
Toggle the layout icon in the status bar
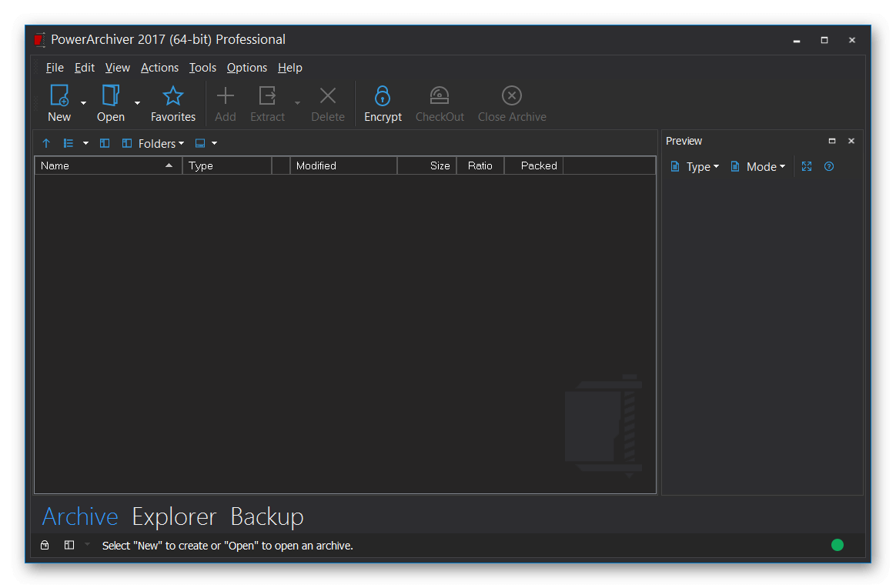click(x=69, y=545)
